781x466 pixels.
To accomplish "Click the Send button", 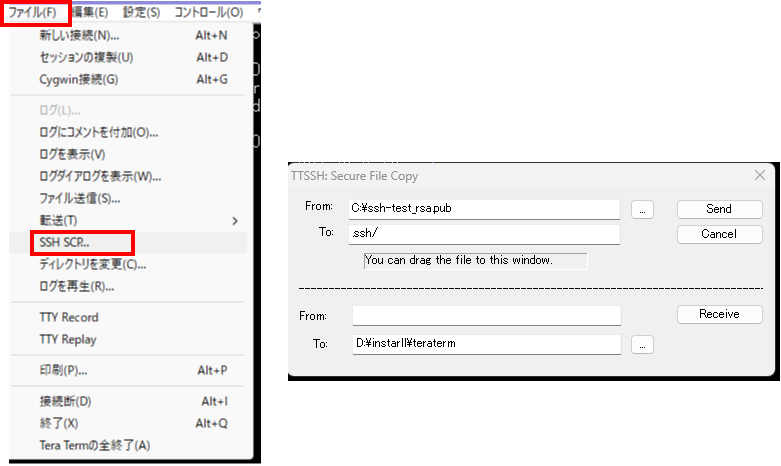I will tap(718, 209).
